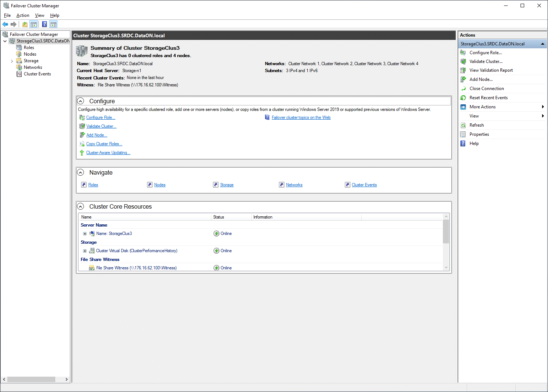Viewport: 548px width, 392px height.
Task: Navigate to Nodes via link
Action: tap(160, 185)
